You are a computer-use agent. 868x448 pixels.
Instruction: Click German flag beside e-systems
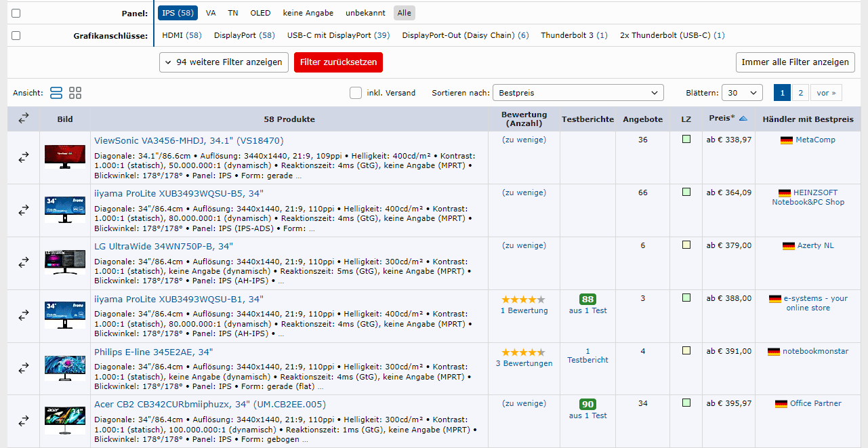click(x=775, y=299)
